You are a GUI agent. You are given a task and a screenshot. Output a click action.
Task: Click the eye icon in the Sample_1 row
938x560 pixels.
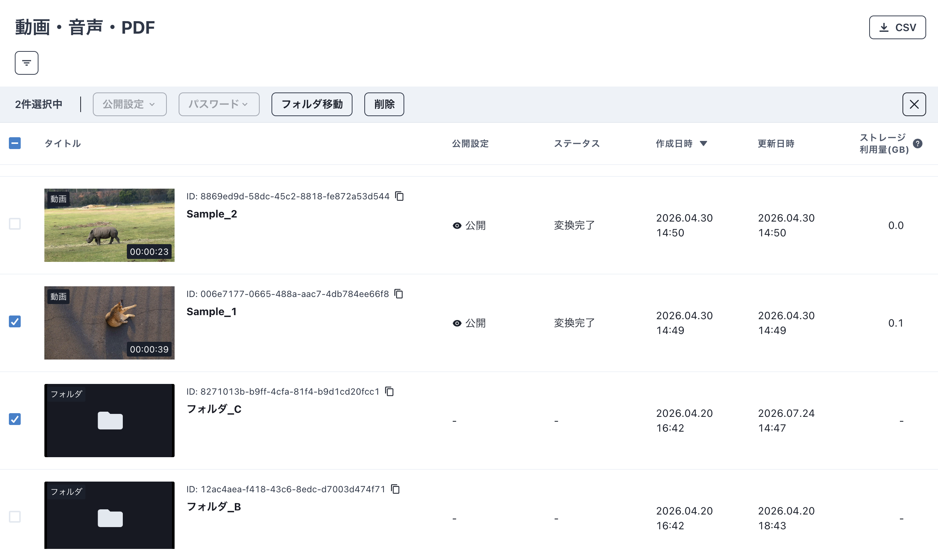tap(457, 323)
